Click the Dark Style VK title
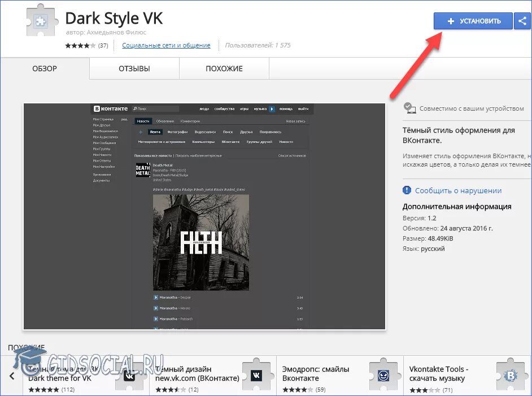This screenshot has width=532, height=396. point(114,18)
